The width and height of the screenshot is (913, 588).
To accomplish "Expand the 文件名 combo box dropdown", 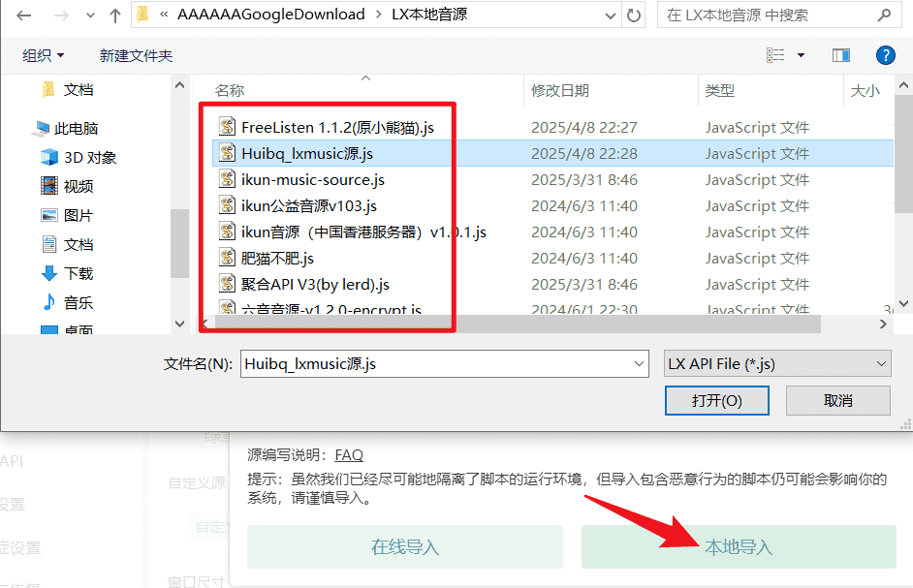I will (x=639, y=364).
